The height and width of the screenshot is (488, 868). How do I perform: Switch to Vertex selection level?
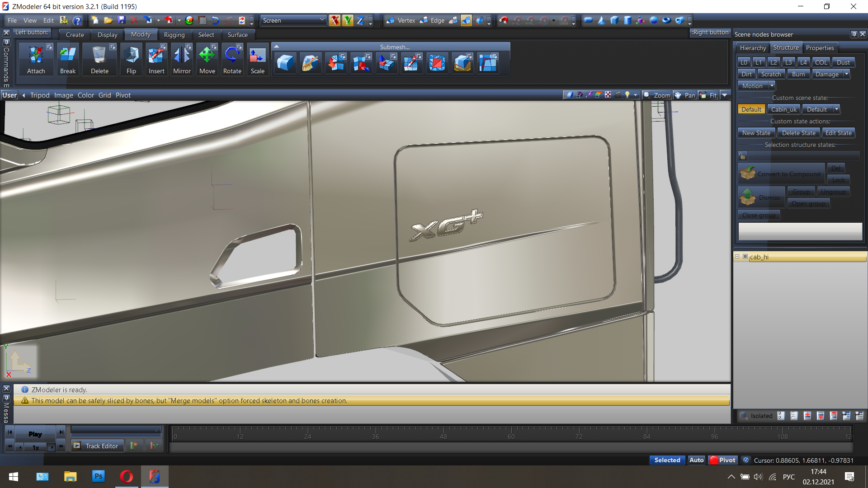(401, 20)
